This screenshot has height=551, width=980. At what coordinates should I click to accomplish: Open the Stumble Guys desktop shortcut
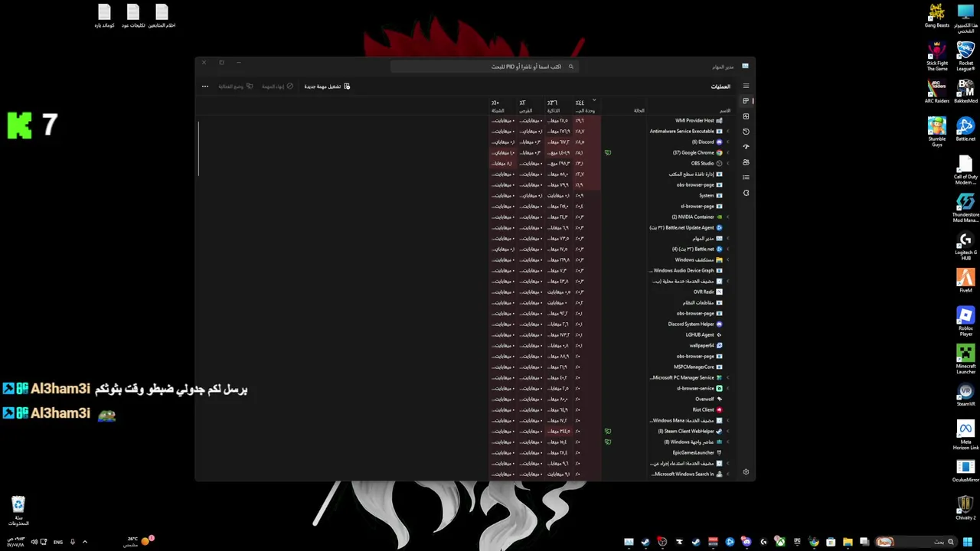[937, 130]
